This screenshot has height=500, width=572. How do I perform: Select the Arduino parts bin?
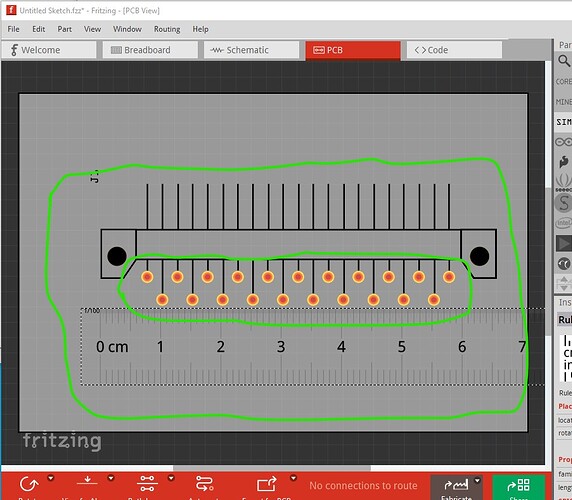564,142
